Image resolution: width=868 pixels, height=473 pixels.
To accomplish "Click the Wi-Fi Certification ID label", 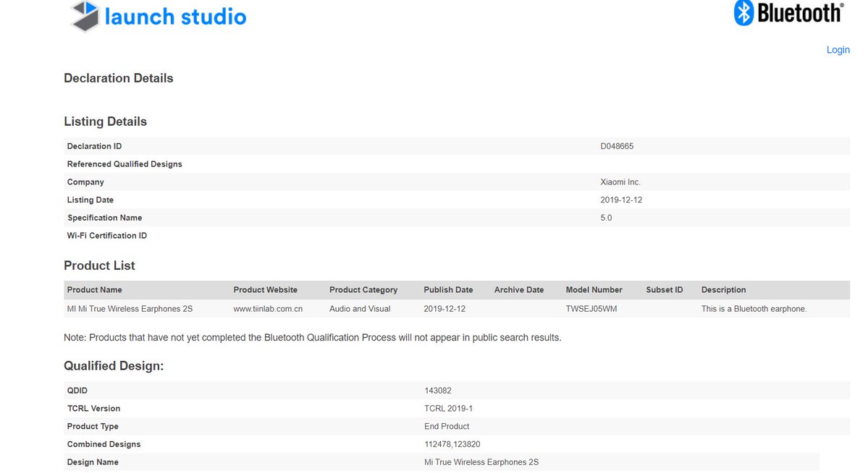I will point(107,236).
